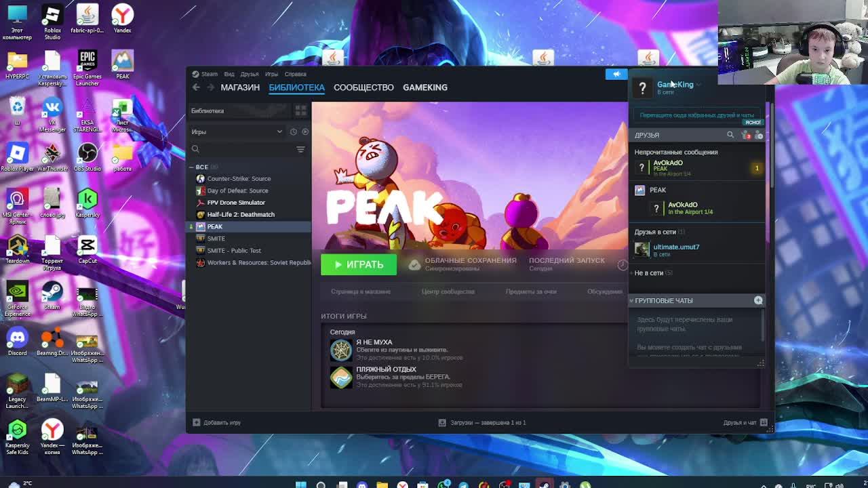Viewport: 868px width, 488px height.
Task: Click the library search magnifier field
Action: pos(243,149)
